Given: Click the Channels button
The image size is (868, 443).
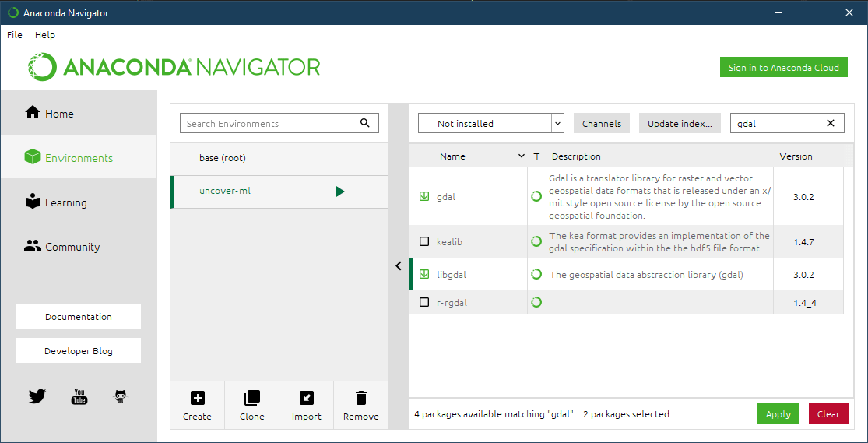Looking at the screenshot, I should [602, 124].
